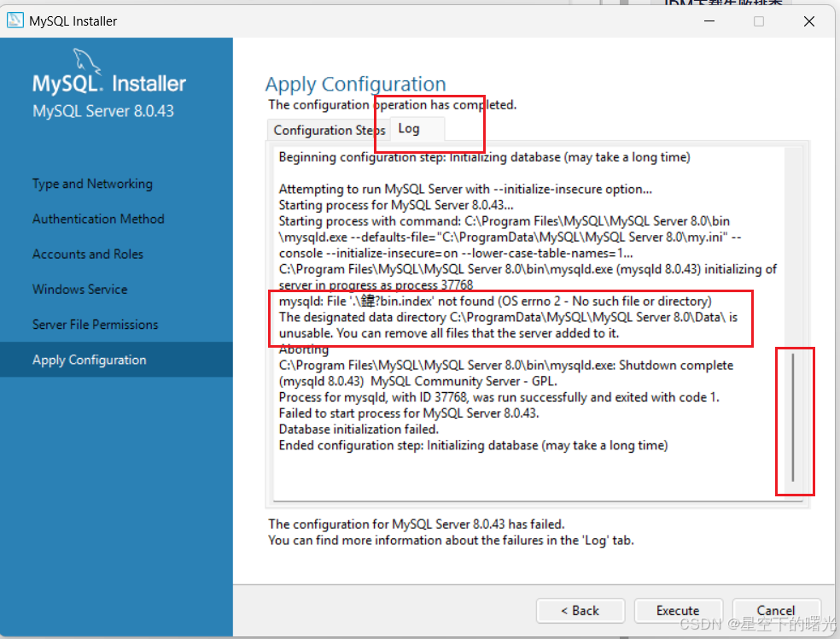Click the Cancel button
Image resolution: width=840 pixels, height=639 pixels.
[x=776, y=610]
